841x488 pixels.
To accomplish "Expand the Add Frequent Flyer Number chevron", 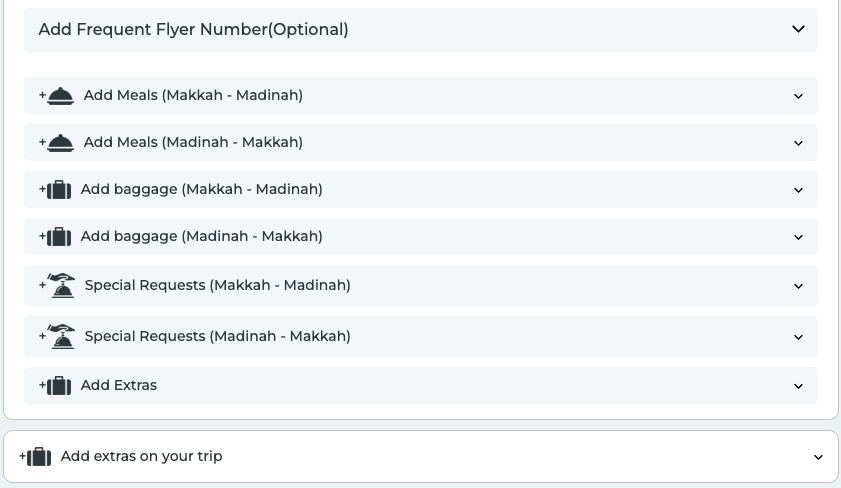I will coord(798,30).
